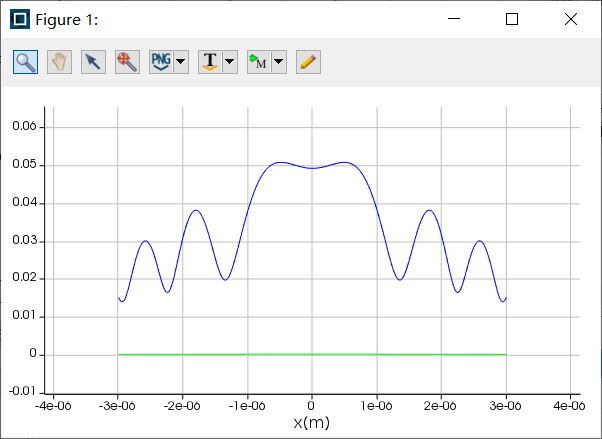Screen dimensions: 602x439
Task: Export figure as PNG
Action: pos(161,62)
